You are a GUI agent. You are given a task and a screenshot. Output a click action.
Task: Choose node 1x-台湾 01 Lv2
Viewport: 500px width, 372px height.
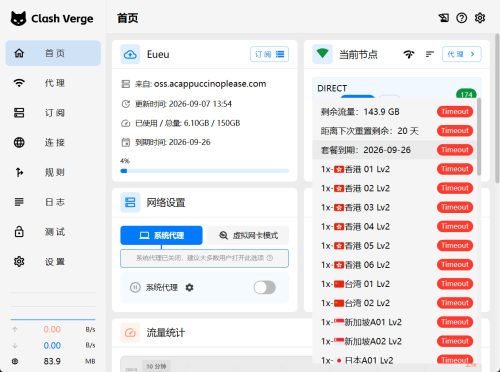(x=395, y=284)
